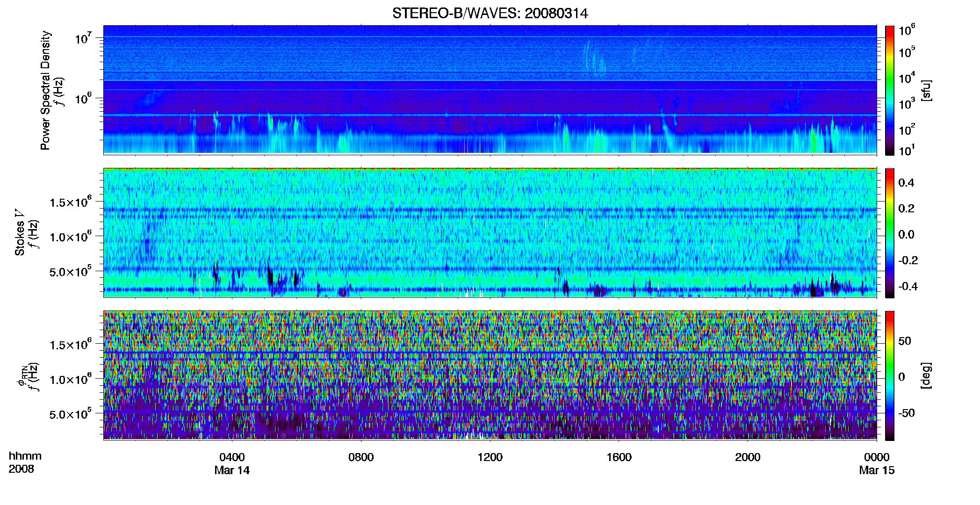Click the 10^6 label on the sfu colorbar

[x=907, y=30]
